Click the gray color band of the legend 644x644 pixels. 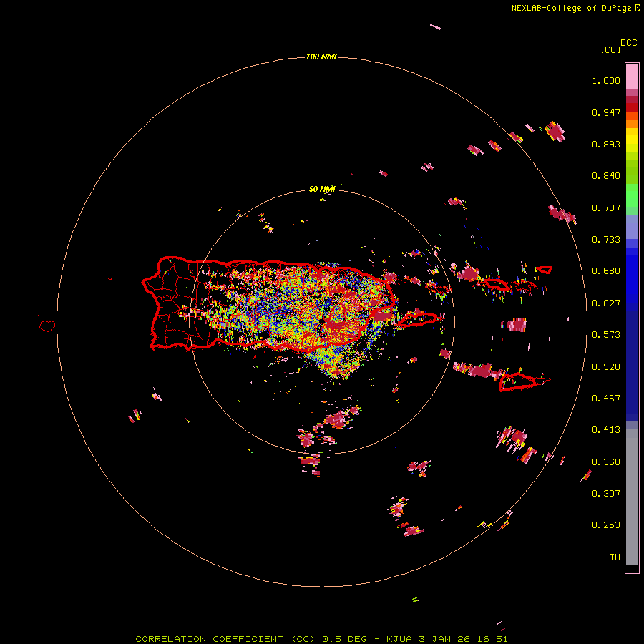coord(632,497)
